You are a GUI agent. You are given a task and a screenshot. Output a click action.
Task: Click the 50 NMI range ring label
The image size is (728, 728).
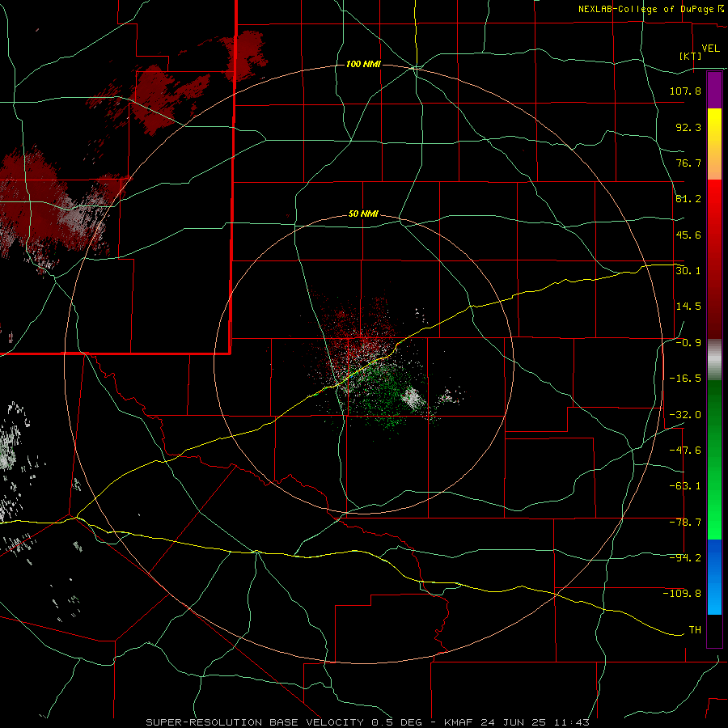pyautogui.click(x=363, y=214)
